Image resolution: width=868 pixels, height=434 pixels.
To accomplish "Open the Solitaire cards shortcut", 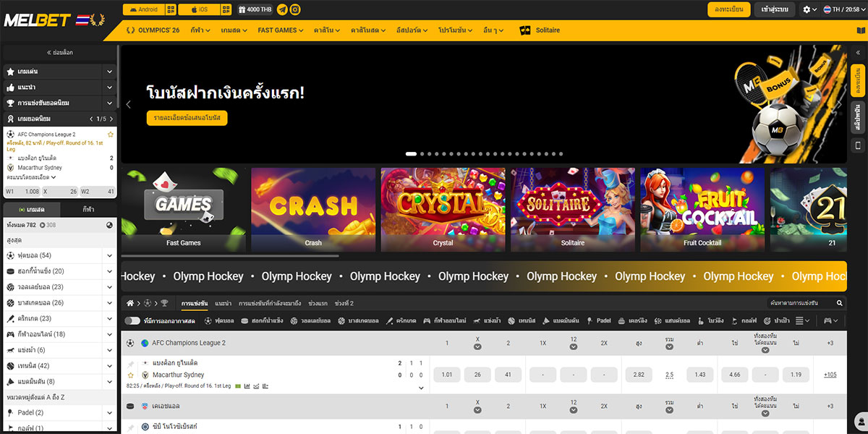I will point(540,30).
